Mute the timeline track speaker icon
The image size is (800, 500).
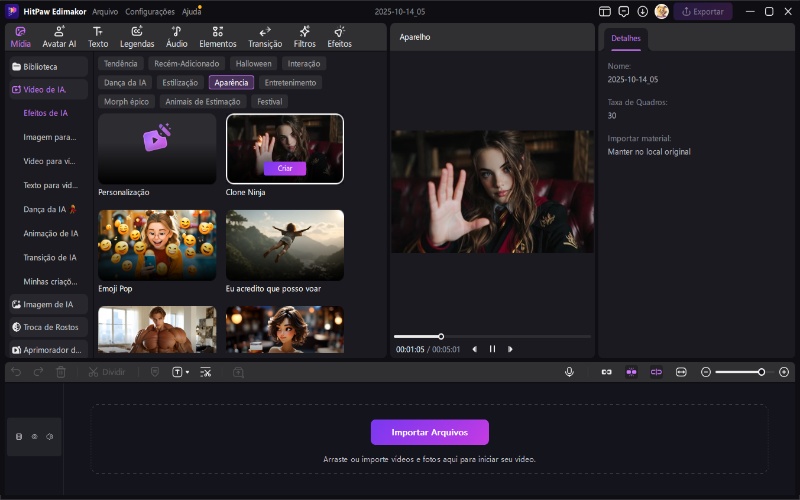click(x=49, y=436)
